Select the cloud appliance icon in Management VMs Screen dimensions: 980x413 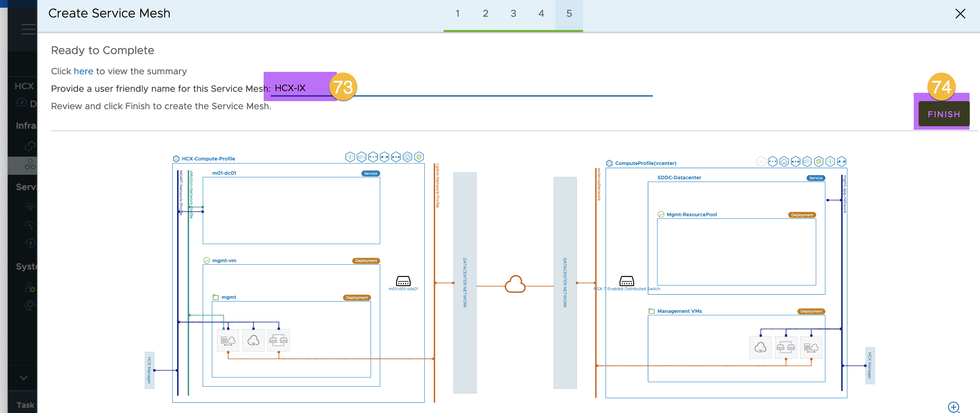(760, 347)
